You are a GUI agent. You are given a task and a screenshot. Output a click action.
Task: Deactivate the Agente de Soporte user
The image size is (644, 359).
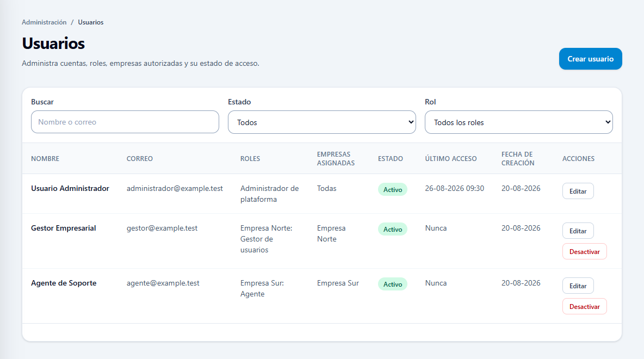coord(585,306)
